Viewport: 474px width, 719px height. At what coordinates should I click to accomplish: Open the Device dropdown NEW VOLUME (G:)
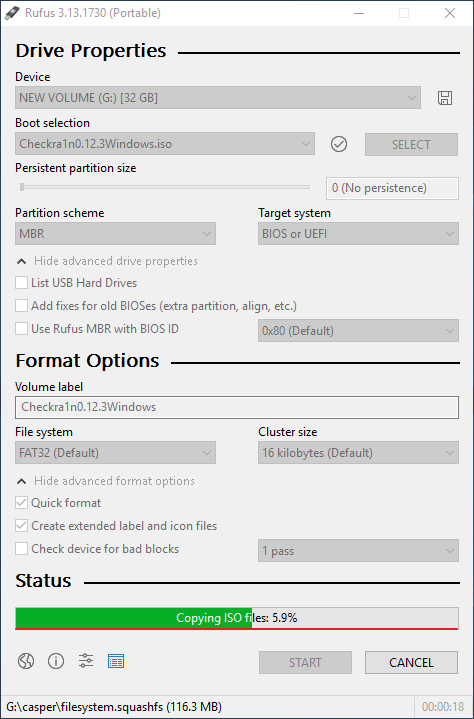(218, 98)
